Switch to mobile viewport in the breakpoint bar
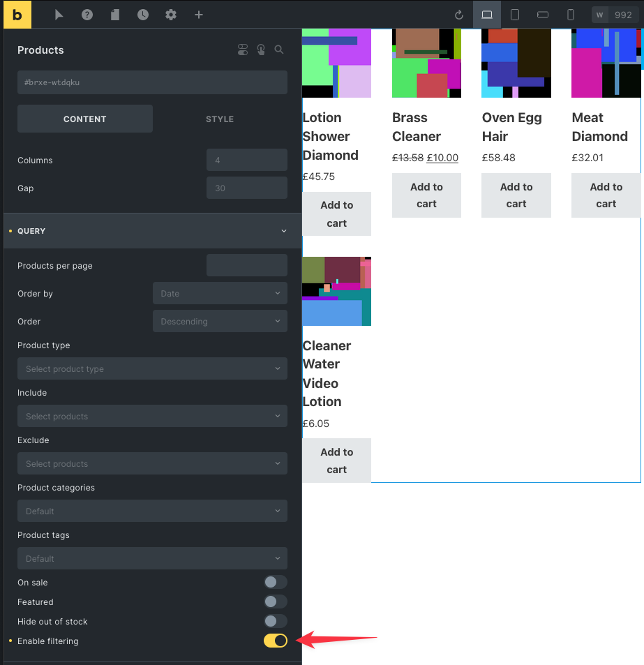Screen dimensions: 644x665 click(570, 14)
